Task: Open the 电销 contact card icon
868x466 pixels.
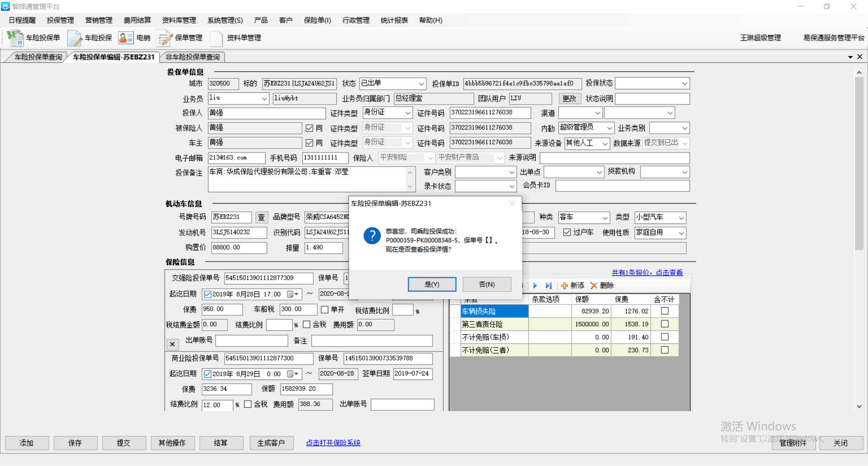Action: [126, 38]
